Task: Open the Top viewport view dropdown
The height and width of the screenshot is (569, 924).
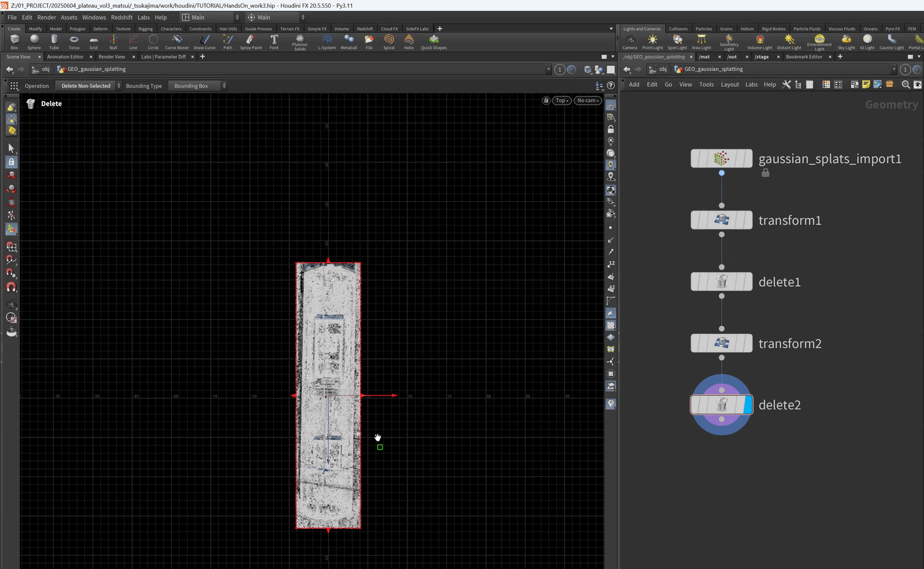Action: (561, 100)
